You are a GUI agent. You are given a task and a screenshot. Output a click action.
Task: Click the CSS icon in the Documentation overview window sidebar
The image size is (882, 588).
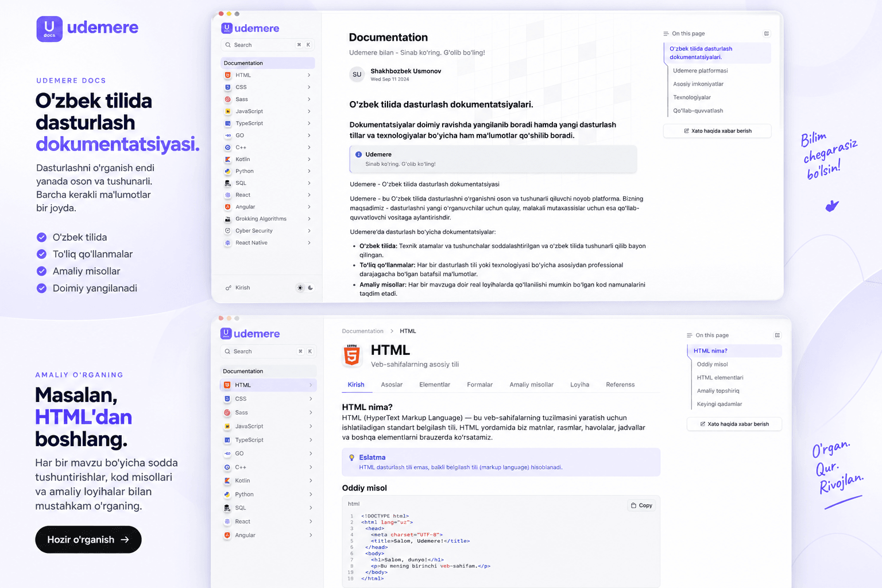tap(228, 87)
